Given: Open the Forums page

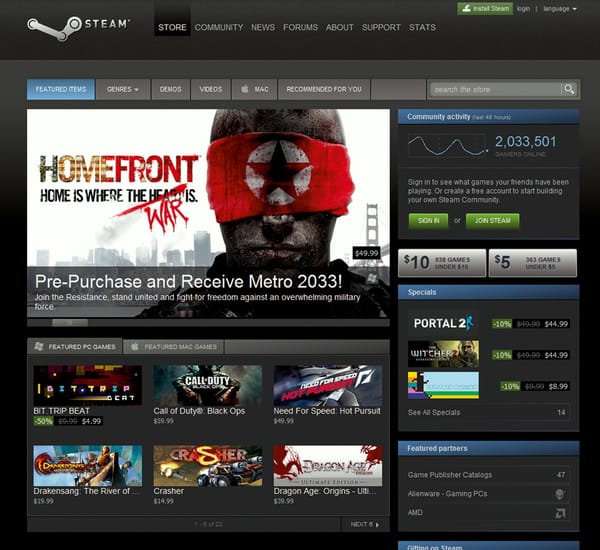Looking at the screenshot, I should (x=300, y=27).
